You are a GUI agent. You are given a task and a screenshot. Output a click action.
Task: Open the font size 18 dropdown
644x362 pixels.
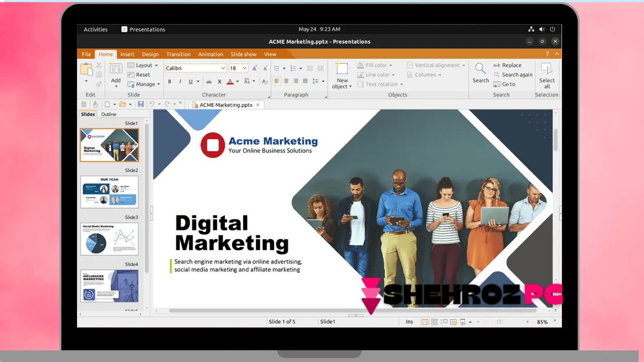(x=245, y=68)
